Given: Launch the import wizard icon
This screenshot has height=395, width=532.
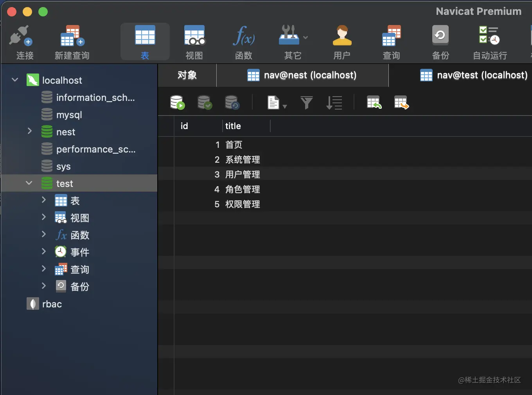Looking at the screenshot, I should [x=374, y=102].
